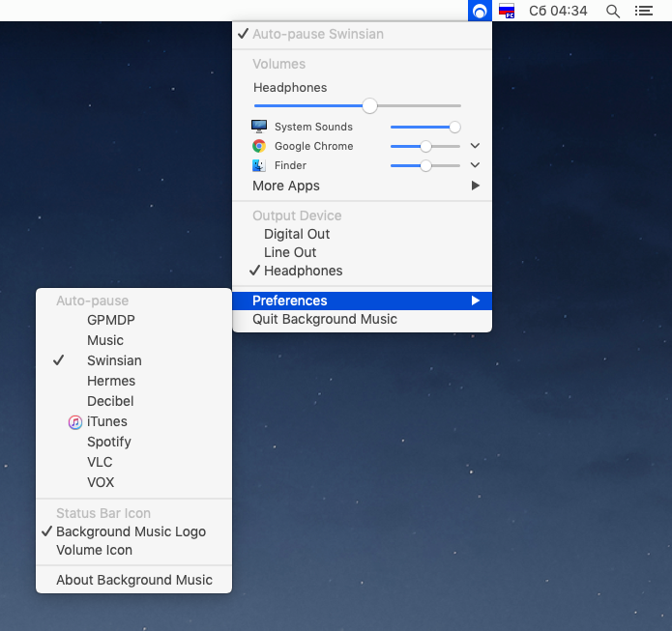Open the Preferences submenu
The image size is (672, 631).
[x=363, y=301]
